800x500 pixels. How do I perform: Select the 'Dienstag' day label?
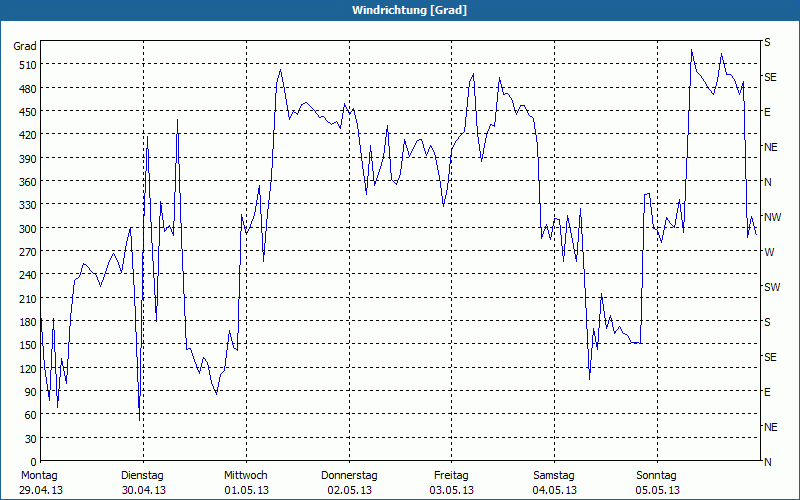[x=142, y=476]
